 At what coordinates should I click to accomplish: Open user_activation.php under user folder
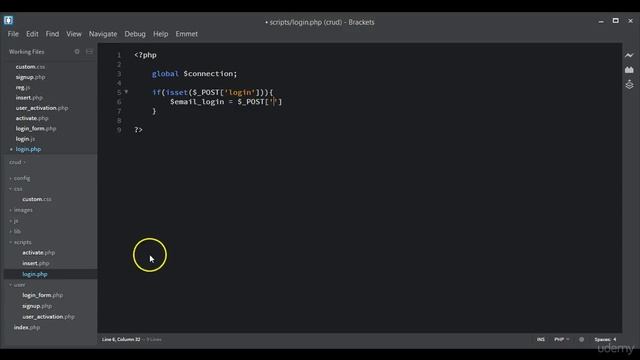[x=48, y=317]
